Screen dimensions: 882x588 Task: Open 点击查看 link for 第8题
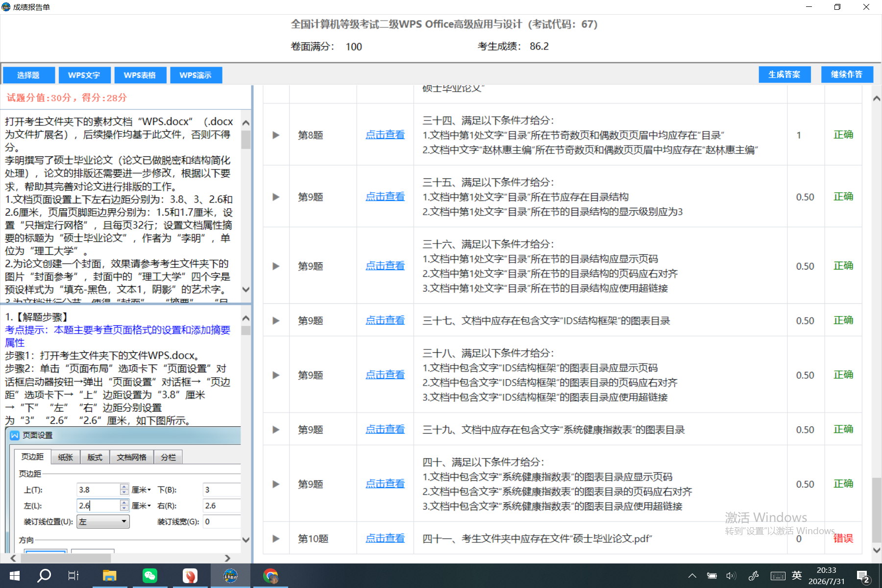click(x=385, y=135)
